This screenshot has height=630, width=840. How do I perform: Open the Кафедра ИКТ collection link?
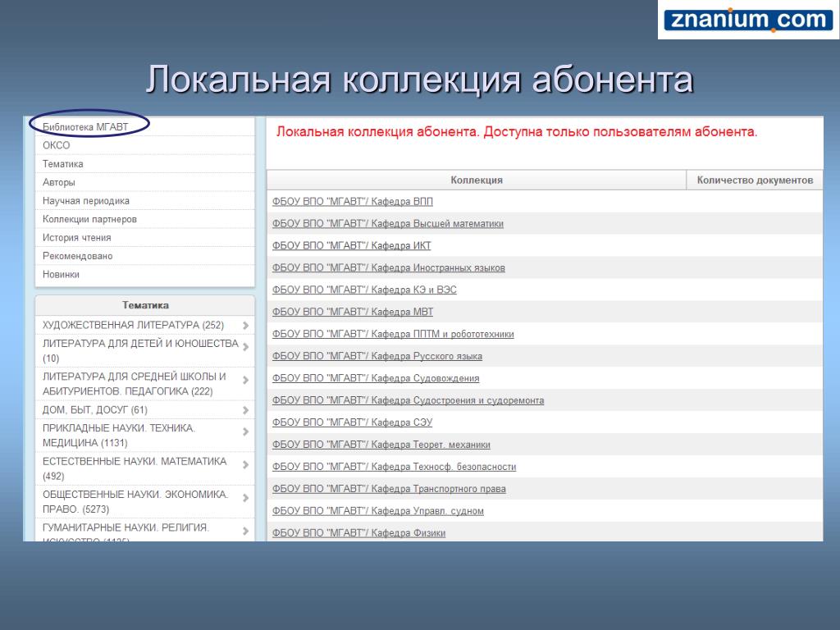(351, 245)
